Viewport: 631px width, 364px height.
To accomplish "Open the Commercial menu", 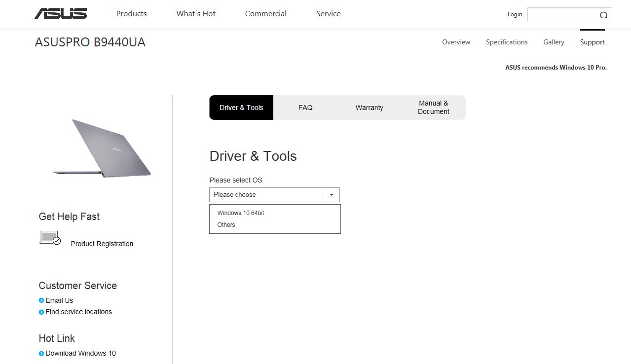I will [x=266, y=14].
